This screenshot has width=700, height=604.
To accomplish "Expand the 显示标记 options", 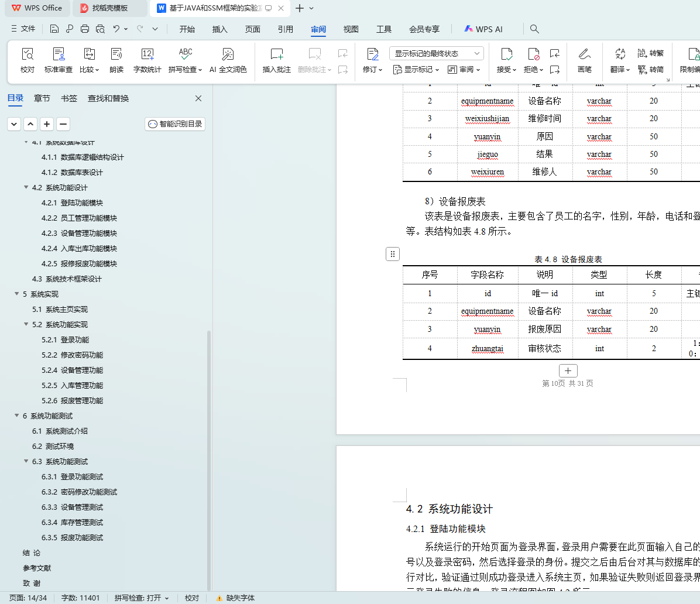I will point(416,70).
